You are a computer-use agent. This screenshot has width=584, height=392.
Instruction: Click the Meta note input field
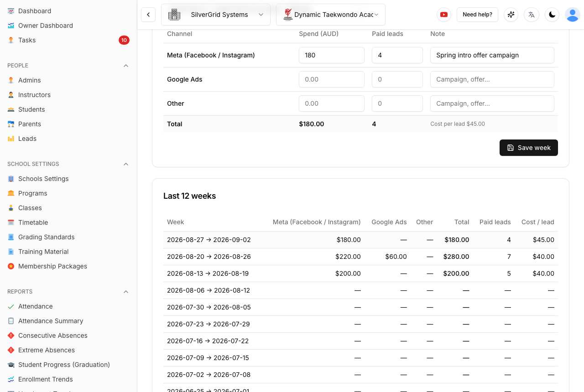click(492, 55)
